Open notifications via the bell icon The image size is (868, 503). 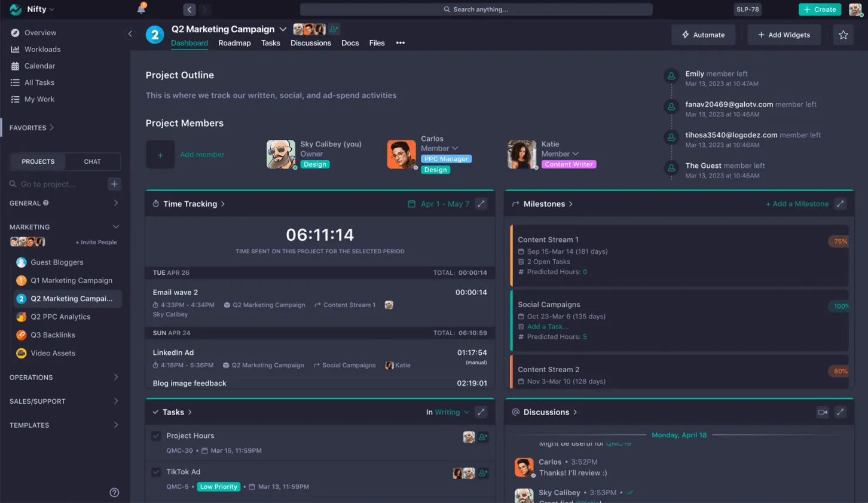pos(141,9)
